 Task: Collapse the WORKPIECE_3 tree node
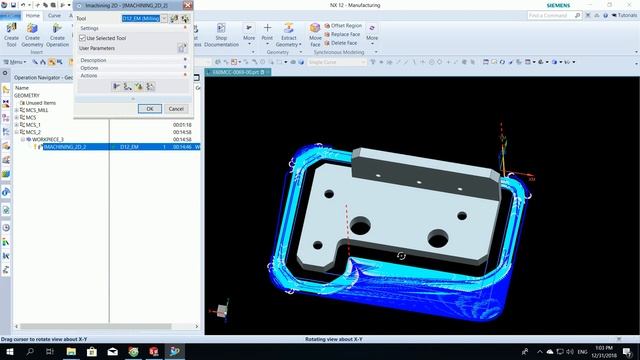(23, 140)
